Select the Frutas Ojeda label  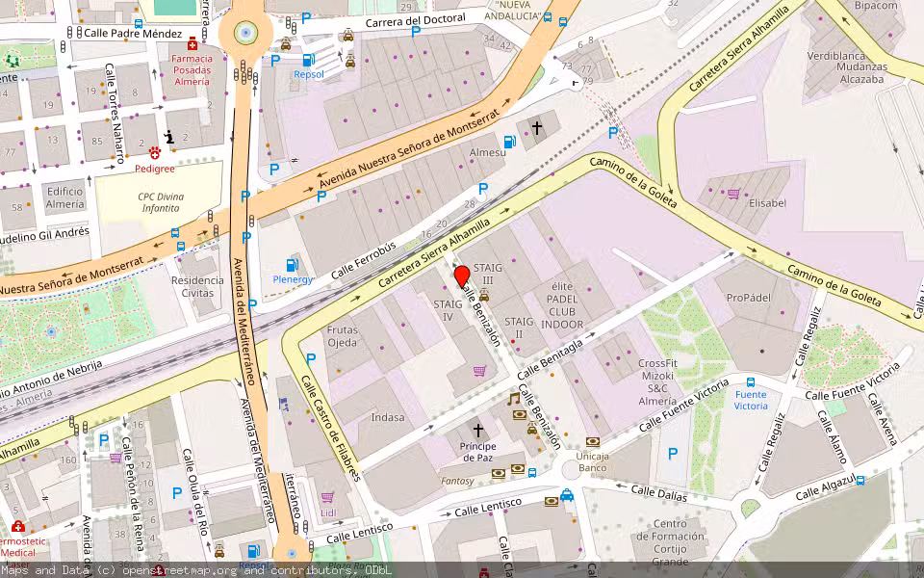click(342, 336)
